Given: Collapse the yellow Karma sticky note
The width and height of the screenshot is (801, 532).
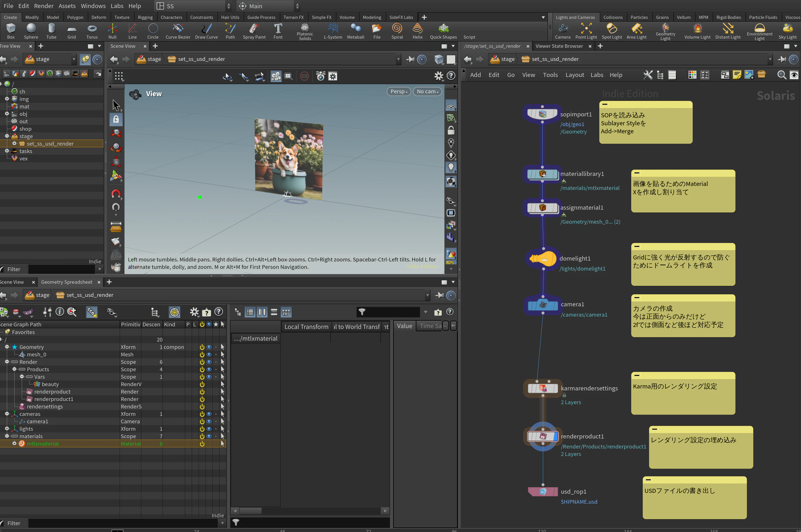Looking at the screenshot, I should (637, 375).
